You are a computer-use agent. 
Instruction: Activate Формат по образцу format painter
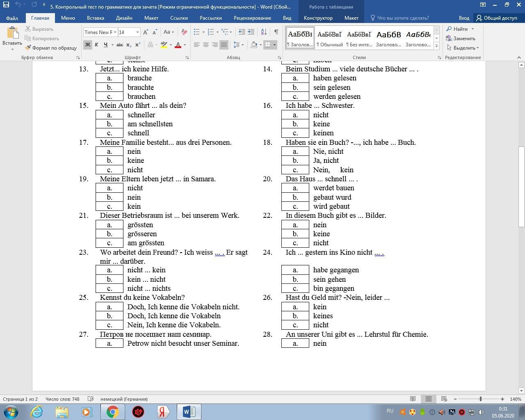coord(51,48)
